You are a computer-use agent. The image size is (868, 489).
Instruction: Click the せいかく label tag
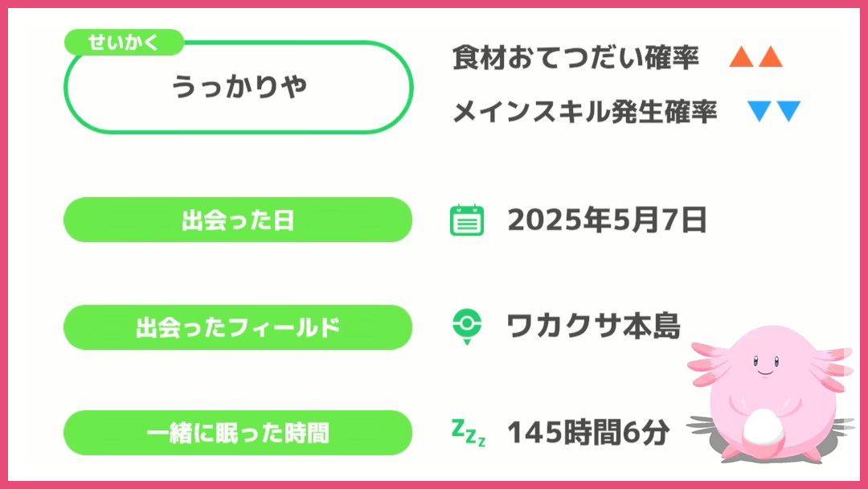[124, 42]
